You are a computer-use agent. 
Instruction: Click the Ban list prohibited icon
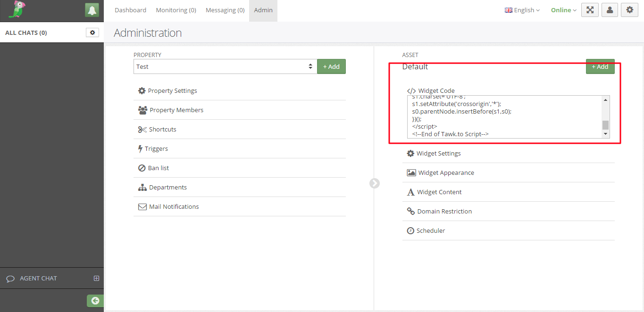pos(142,168)
